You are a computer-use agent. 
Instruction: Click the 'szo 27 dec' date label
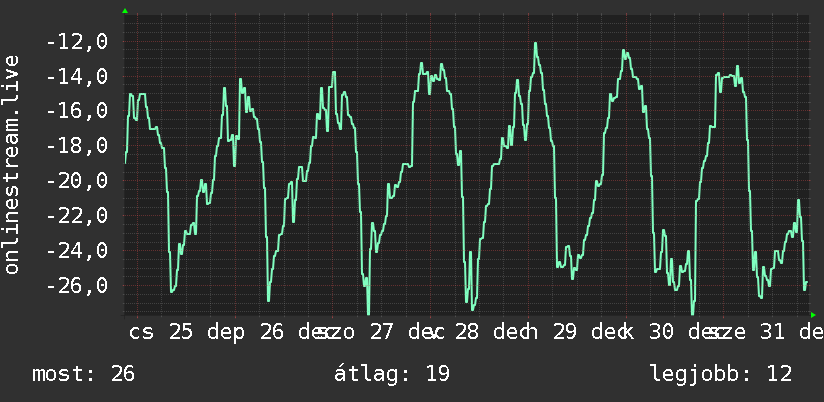tap(375, 332)
